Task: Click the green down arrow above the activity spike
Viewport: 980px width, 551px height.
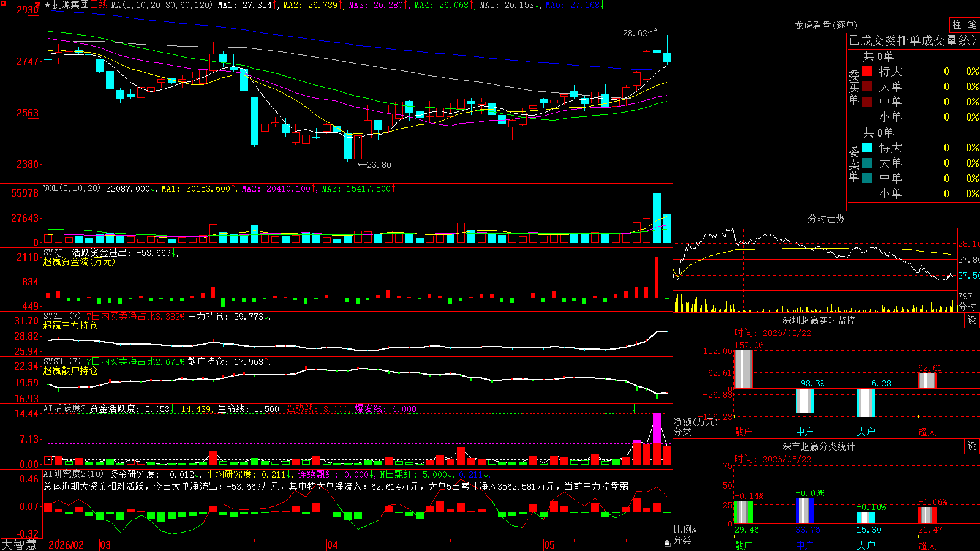Action: pyautogui.click(x=635, y=408)
